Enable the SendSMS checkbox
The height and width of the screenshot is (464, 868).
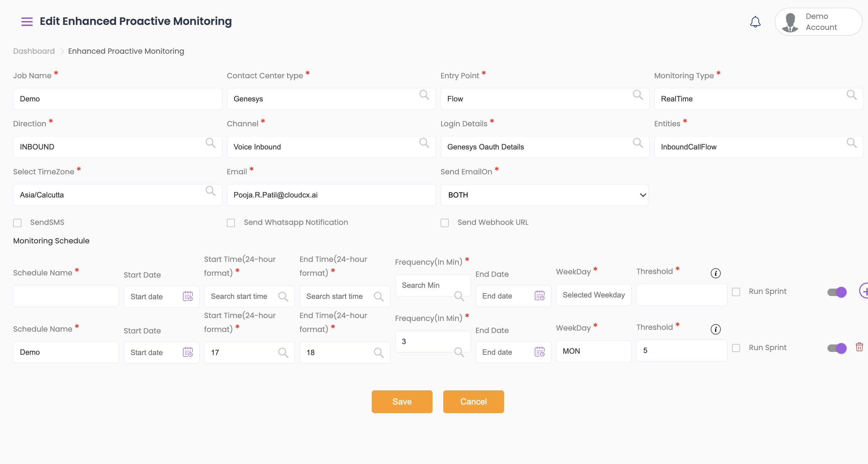click(x=17, y=223)
